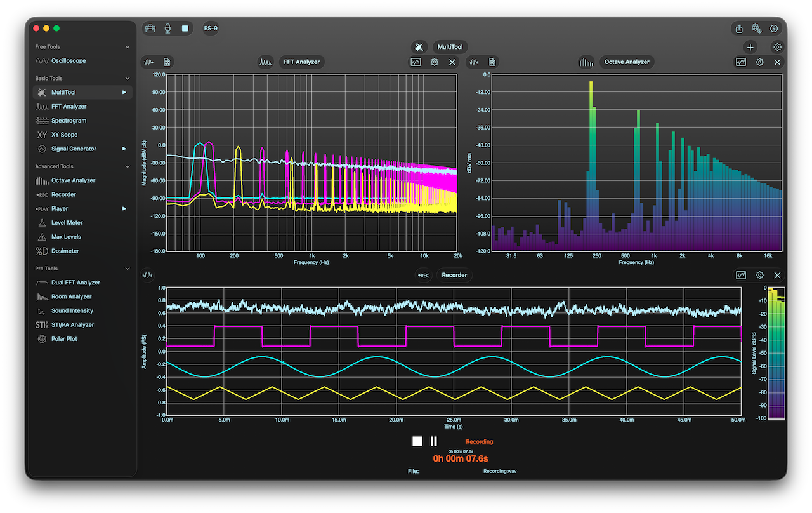The width and height of the screenshot is (812, 513).
Task: Click Octave Analyzer file/data icon
Action: point(492,62)
